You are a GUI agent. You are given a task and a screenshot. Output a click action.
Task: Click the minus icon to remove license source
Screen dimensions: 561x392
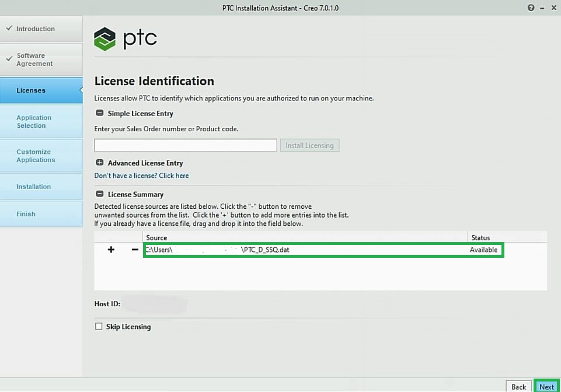coord(135,250)
